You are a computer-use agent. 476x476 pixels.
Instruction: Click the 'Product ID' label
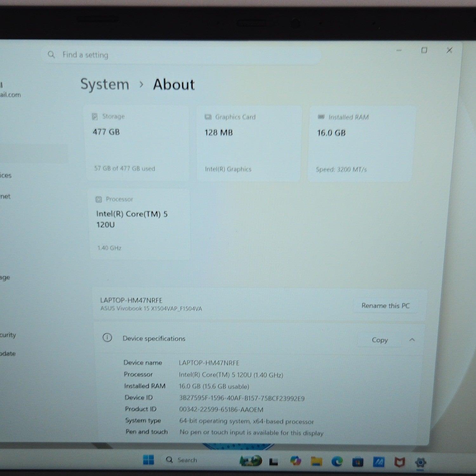click(141, 409)
